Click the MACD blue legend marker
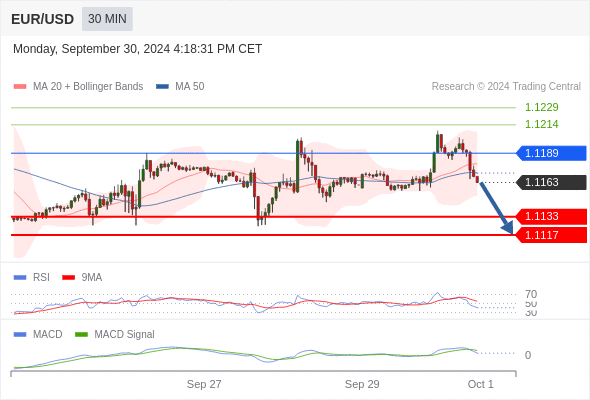The height and width of the screenshot is (400, 590). [20, 335]
